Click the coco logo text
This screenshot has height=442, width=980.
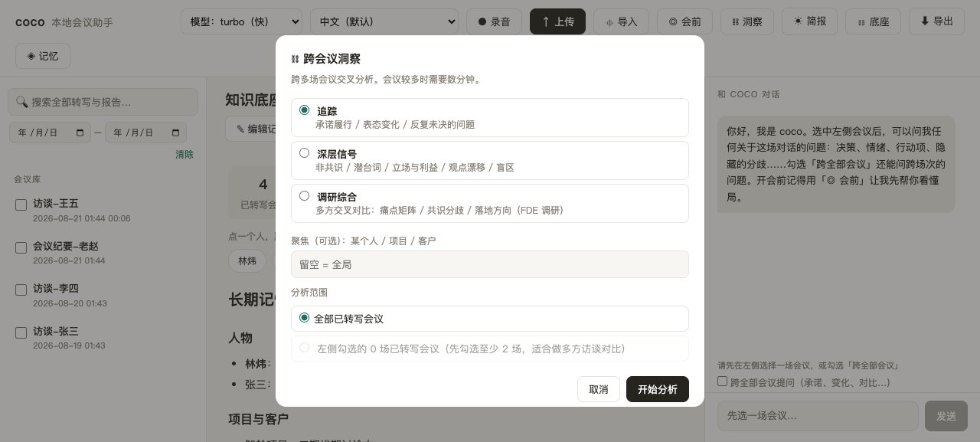30,22
